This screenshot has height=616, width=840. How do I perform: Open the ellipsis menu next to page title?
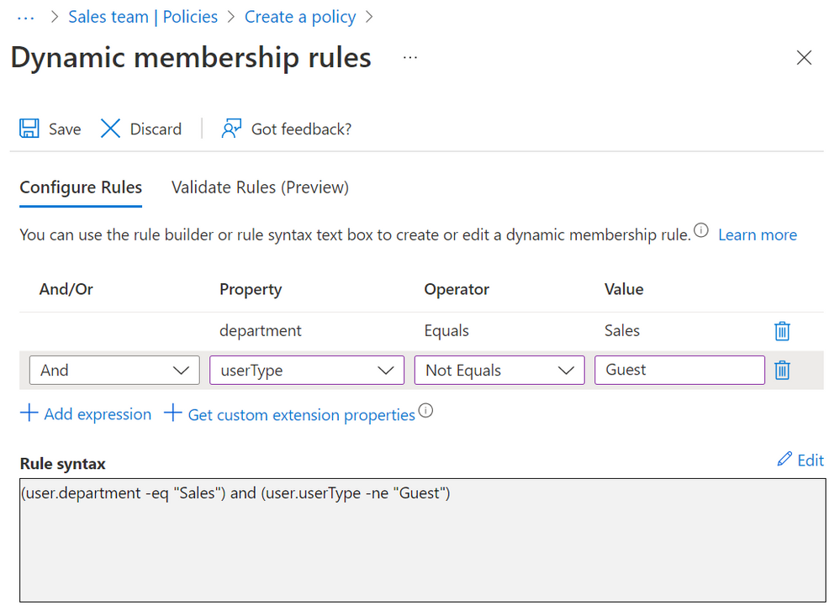coord(409,58)
